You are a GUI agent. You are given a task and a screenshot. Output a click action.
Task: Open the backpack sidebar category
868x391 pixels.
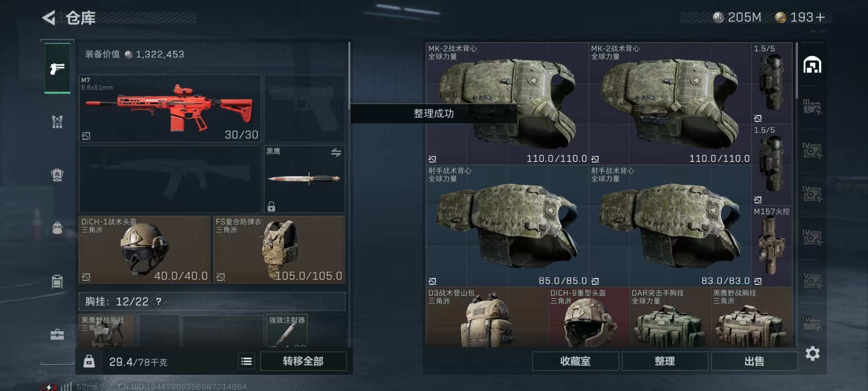click(x=57, y=228)
